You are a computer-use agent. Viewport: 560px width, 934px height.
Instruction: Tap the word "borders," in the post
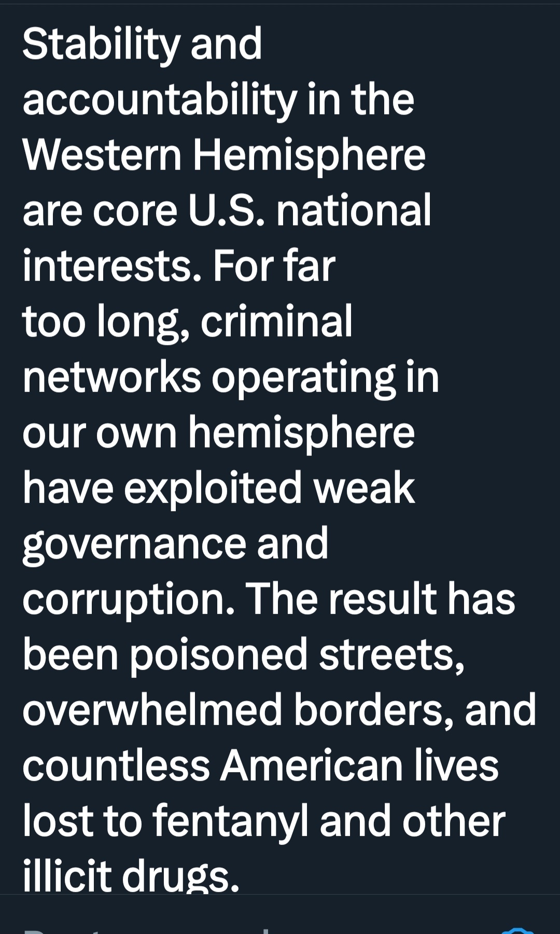coord(374,710)
